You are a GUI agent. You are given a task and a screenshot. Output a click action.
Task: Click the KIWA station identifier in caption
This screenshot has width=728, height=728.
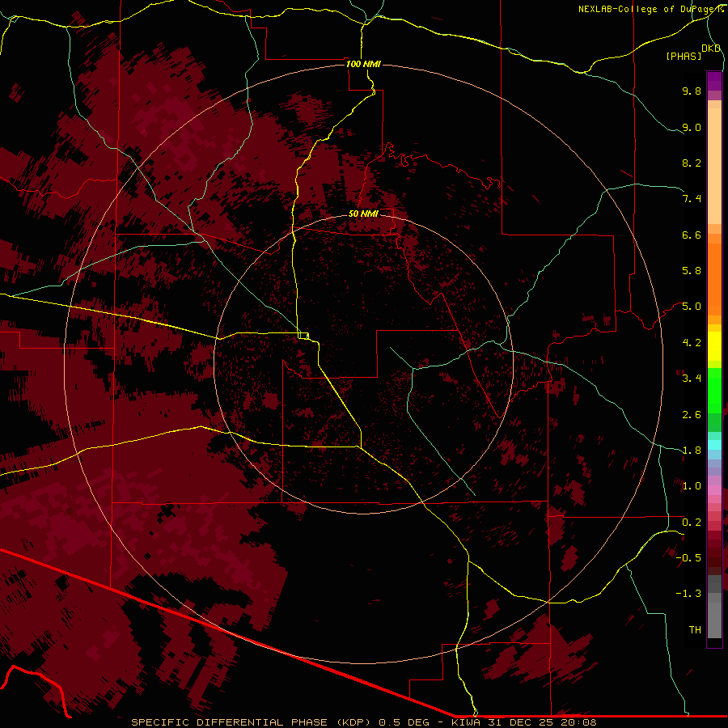click(466, 722)
